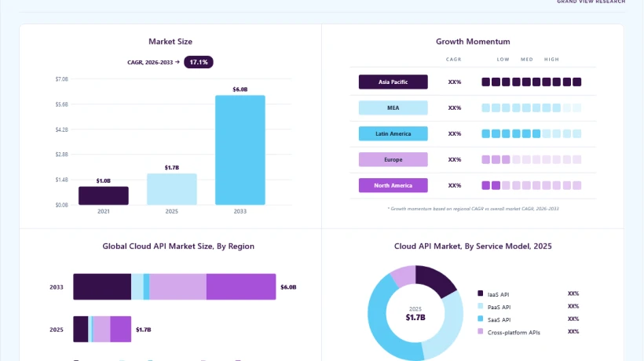Screen dimensions: 644x361
Task: Select the Europe region label
Action: tap(393, 159)
